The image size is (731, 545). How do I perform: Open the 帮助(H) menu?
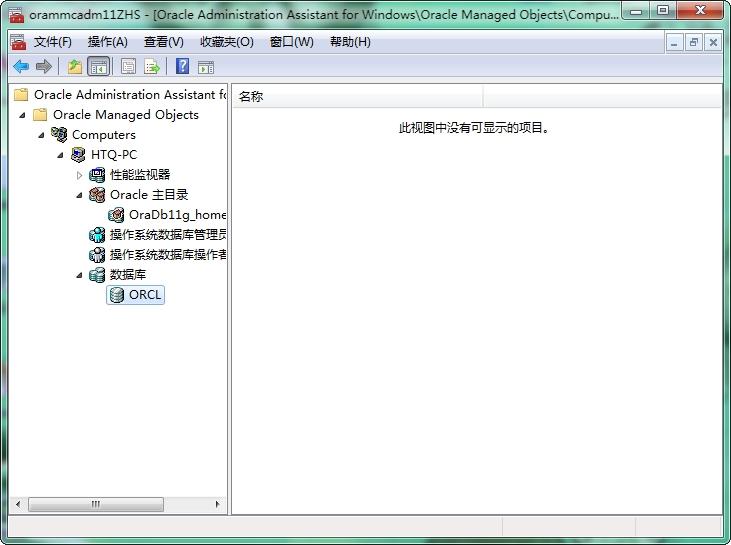point(350,42)
